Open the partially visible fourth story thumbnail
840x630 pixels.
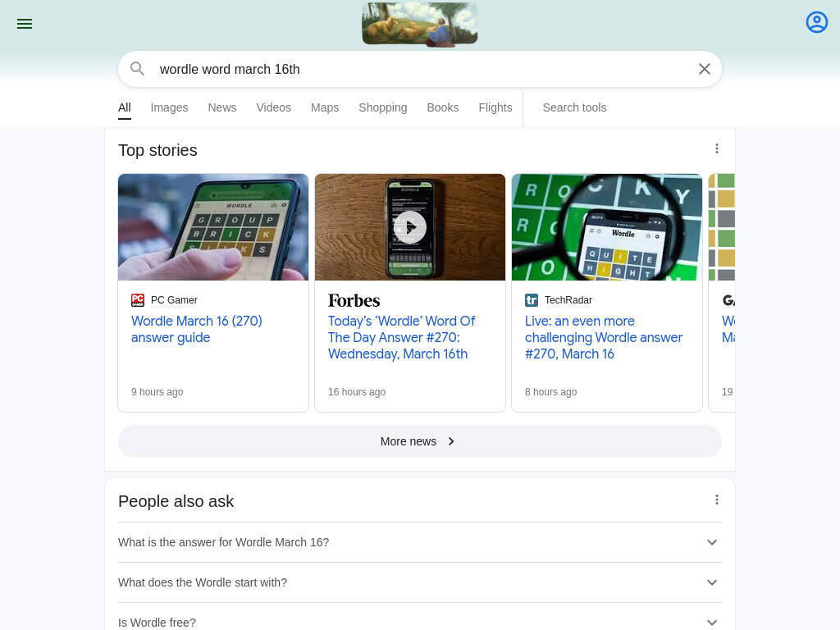(722, 227)
